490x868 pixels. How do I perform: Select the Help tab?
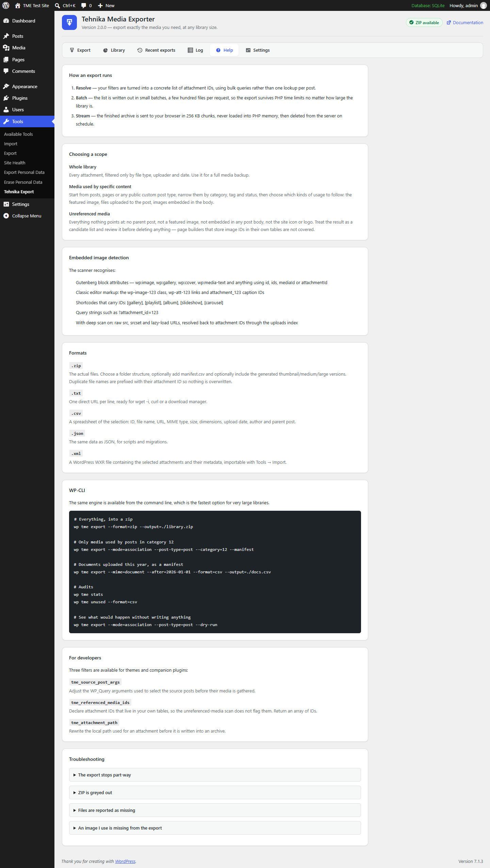225,50
